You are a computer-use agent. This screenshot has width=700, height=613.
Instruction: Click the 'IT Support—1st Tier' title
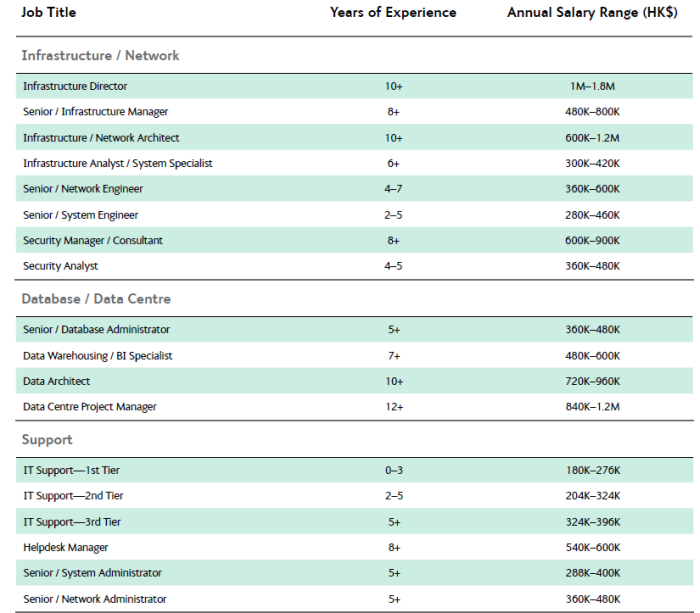pos(71,471)
